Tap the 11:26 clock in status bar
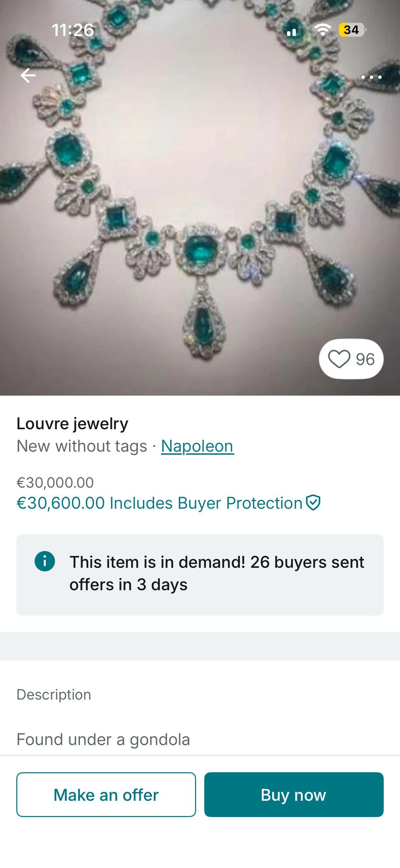400x868 pixels. pyautogui.click(x=73, y=30)
